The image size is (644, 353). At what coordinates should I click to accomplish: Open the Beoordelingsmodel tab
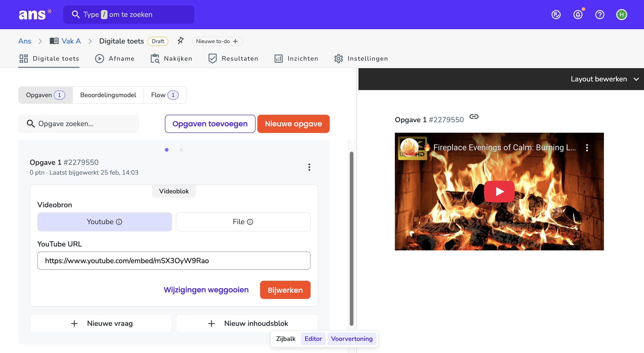pyautogui.click(x=108, y=95)
